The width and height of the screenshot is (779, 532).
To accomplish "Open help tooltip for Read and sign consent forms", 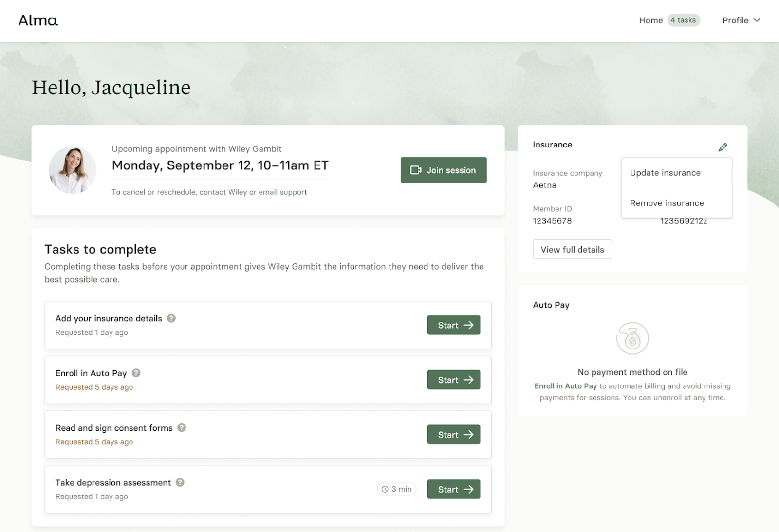I will (x=181, y=428).
